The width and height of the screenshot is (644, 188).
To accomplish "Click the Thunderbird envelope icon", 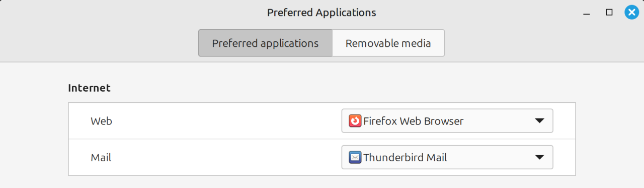I will point(355,157).
